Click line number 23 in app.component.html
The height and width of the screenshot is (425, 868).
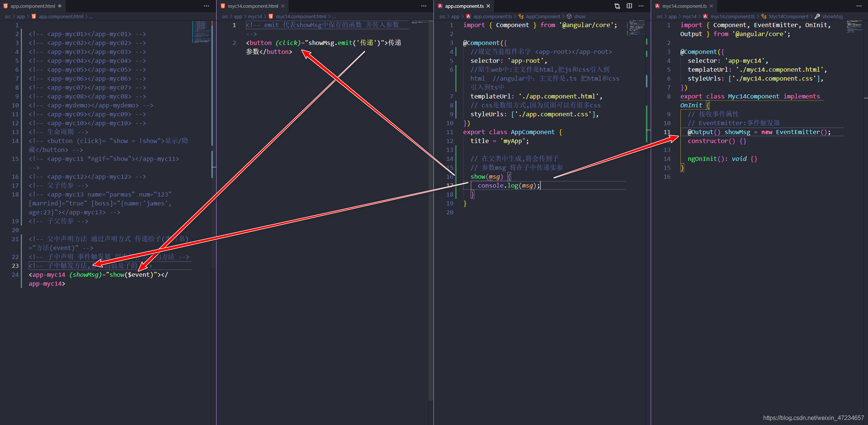tap(15, 266)
